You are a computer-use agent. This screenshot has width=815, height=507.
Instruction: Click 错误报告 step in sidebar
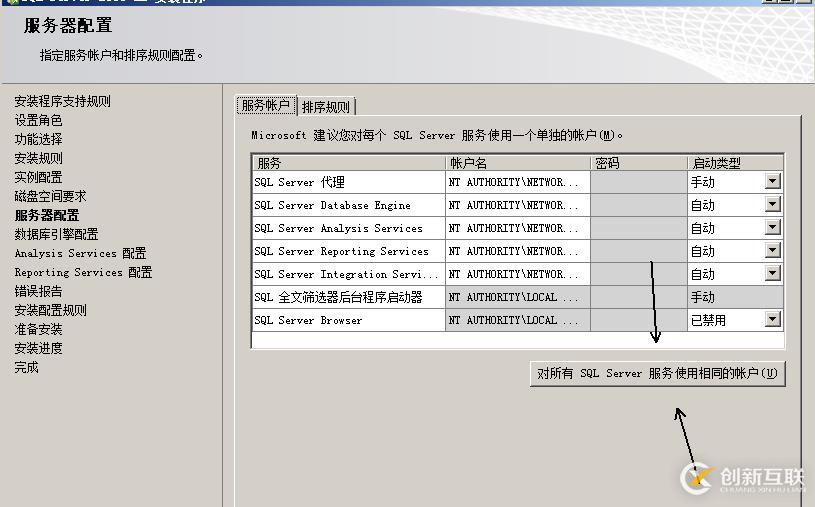tap(38, 291)
